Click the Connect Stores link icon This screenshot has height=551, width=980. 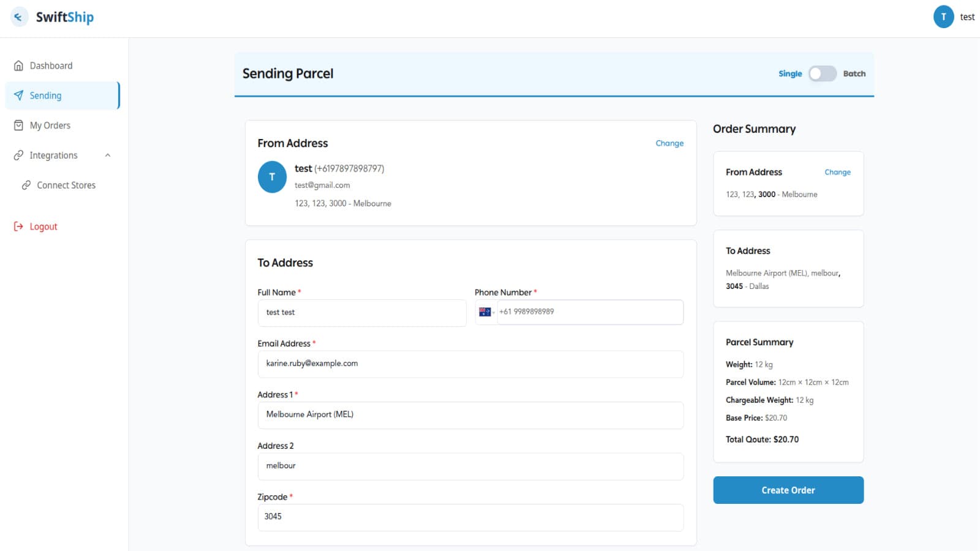[26, 186]
